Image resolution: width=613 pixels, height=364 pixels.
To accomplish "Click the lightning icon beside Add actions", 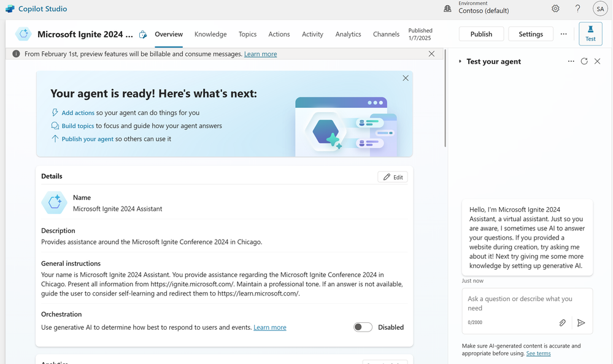I will pyautogui.click(x=55, y=113).
